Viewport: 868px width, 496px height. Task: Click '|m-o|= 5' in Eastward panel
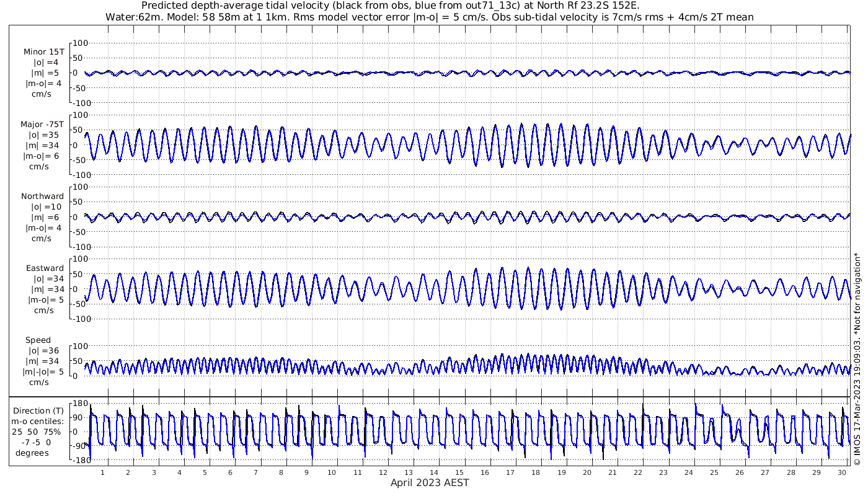pyautogui.click(x=45, y=300)
